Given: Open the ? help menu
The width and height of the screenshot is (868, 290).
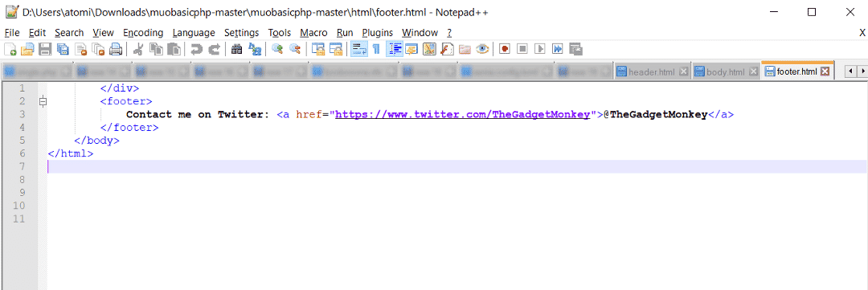Looking at the screenshot, I should coord(449,33).
